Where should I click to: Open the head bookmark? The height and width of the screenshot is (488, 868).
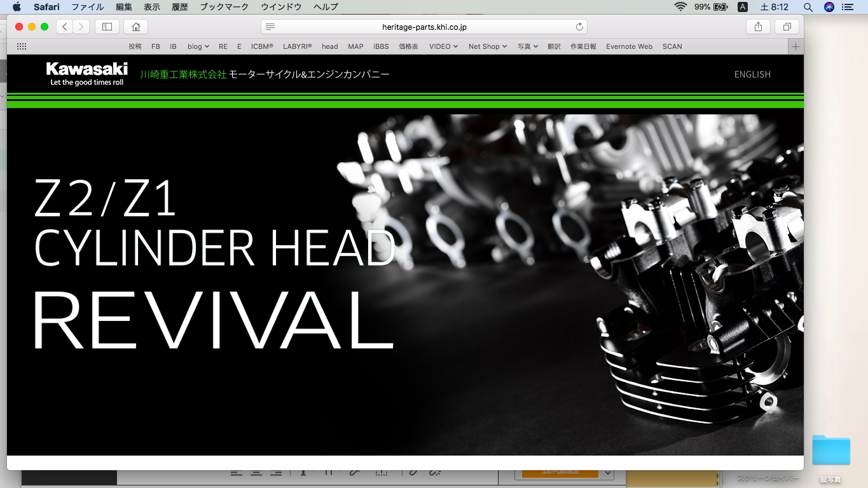pos(330,46)
